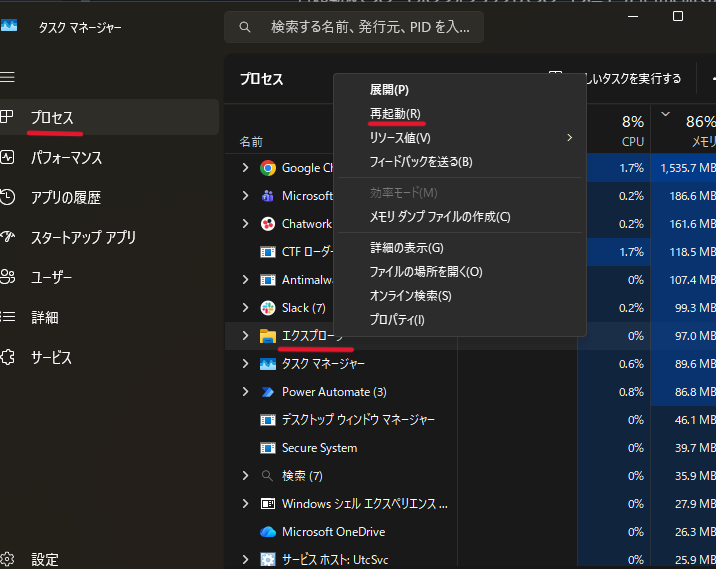This screenshot has width=716, height=569.
Task: Click the 0.6% CPU value for タスク マネージャー
Action: coord(631,364)
